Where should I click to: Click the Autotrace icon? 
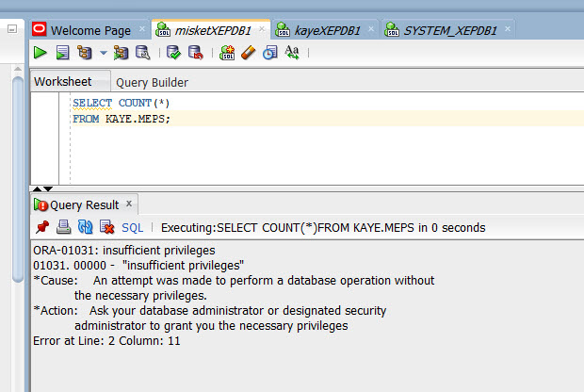coord(122,53)
